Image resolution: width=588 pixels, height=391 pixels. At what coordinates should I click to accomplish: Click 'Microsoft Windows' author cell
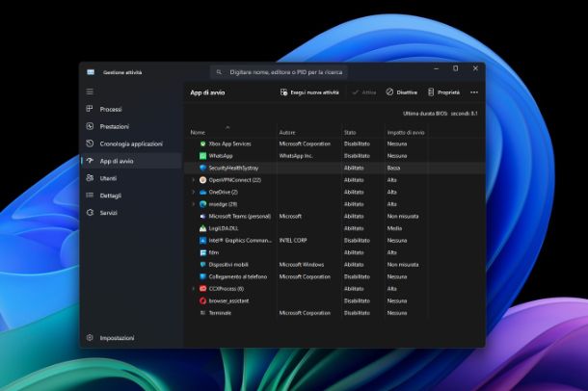pos(302,265)
